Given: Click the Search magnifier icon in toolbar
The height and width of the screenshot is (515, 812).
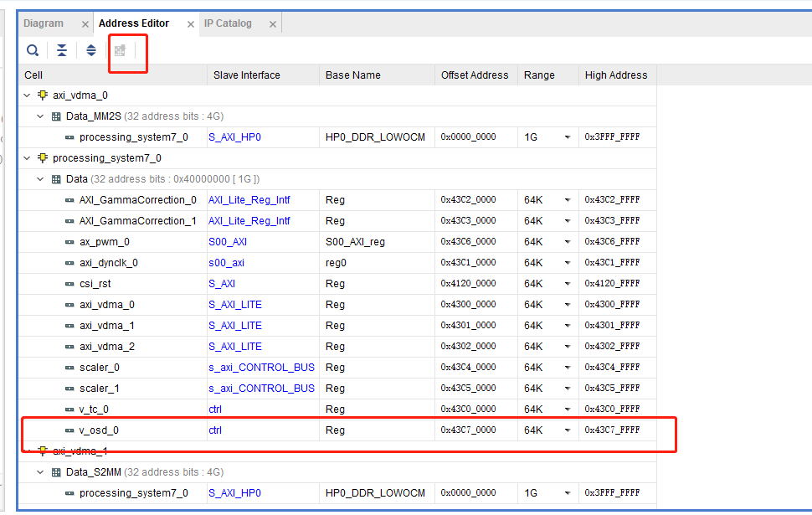Looking at the screenshot, I should pyautogui.click(x=33, y=50).
